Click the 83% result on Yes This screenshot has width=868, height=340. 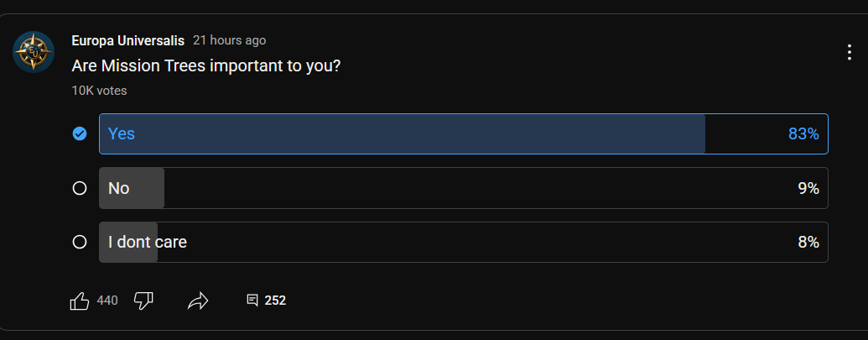[803, 134]
